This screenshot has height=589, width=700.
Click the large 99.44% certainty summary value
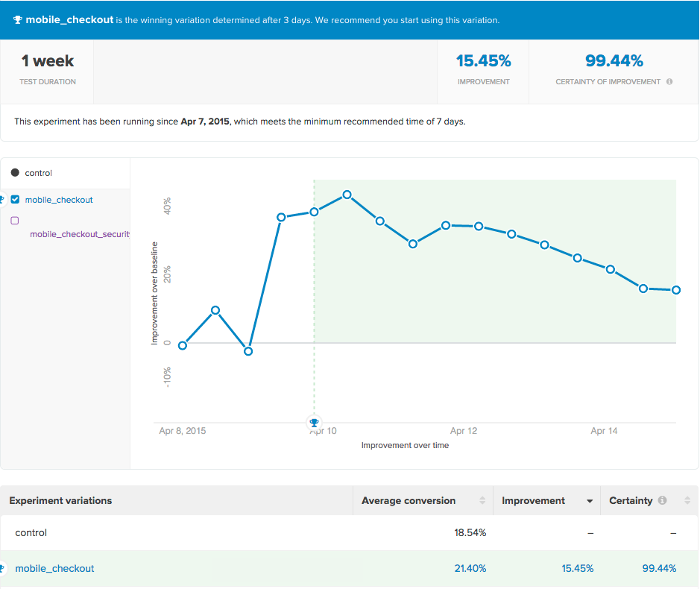614,60
